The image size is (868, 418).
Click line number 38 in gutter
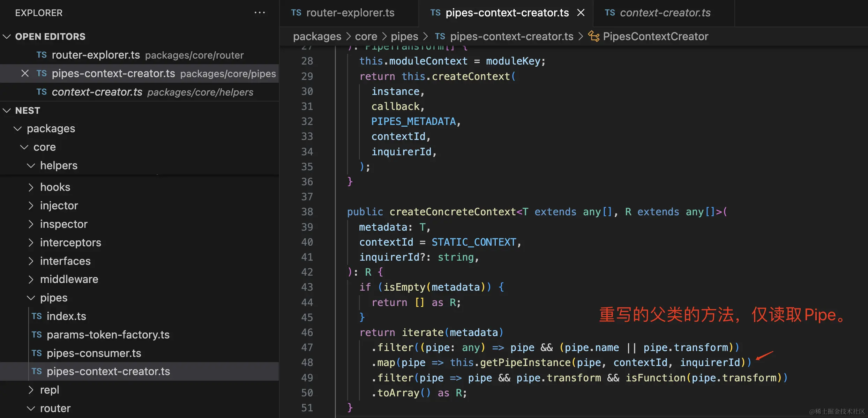tap(307, 212)
